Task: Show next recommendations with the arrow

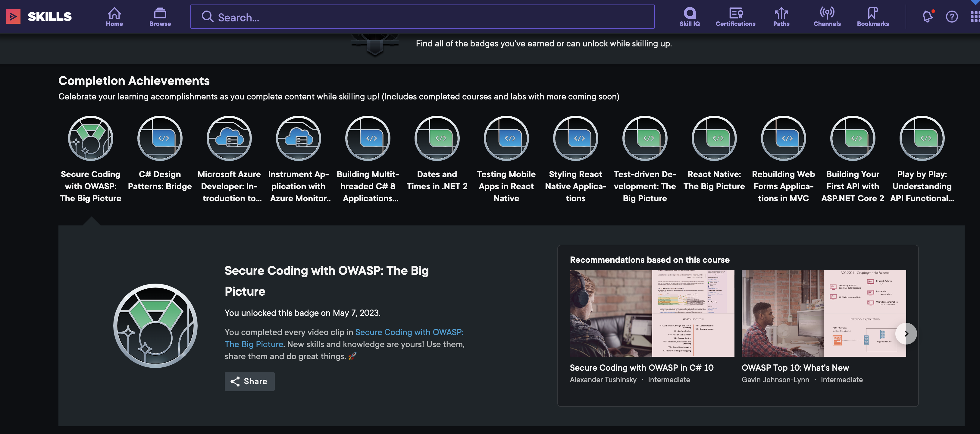Action: click(x=906, y=334)
